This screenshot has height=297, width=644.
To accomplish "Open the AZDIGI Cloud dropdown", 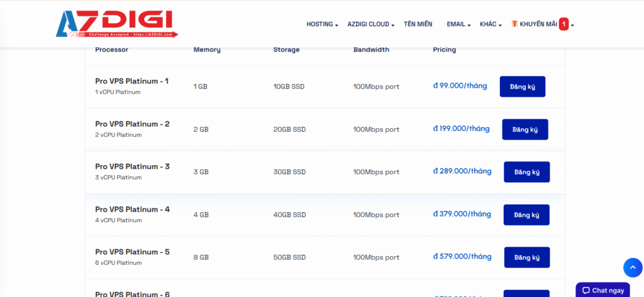I will (x=370, y=24).
